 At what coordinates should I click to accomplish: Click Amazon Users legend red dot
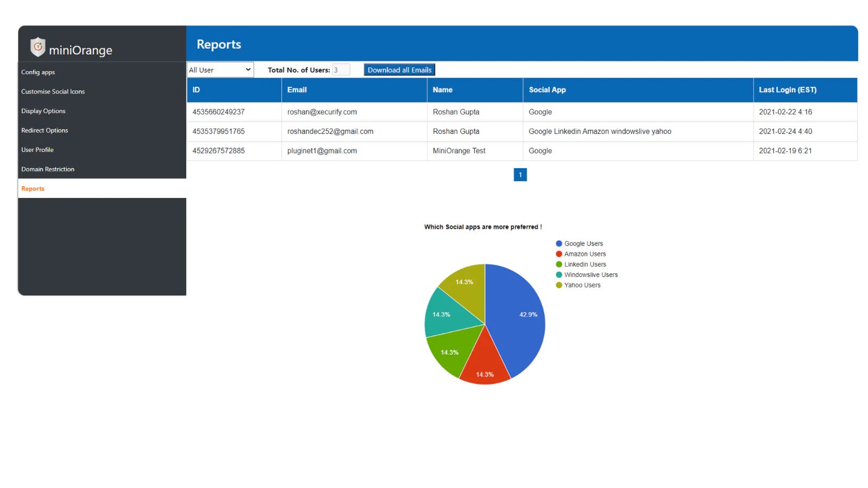click(x=559, y=254)
